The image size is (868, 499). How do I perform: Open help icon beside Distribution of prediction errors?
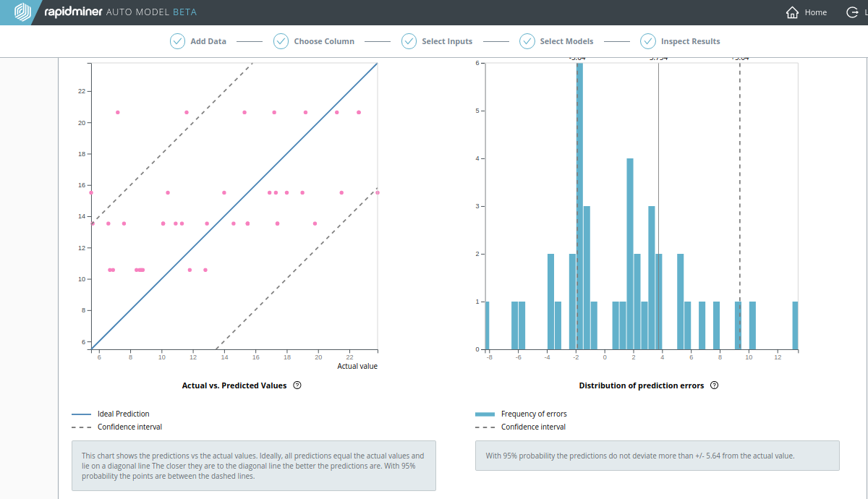(x=715, y=385)
